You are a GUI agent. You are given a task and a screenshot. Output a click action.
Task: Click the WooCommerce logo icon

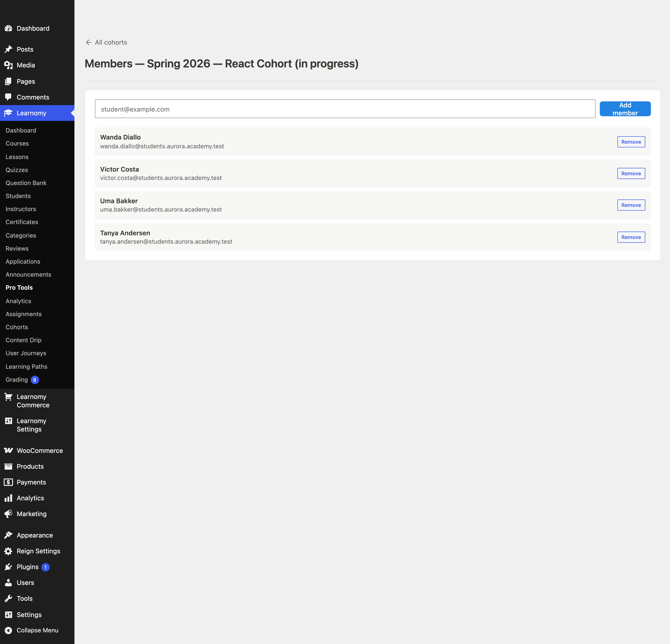9,450
